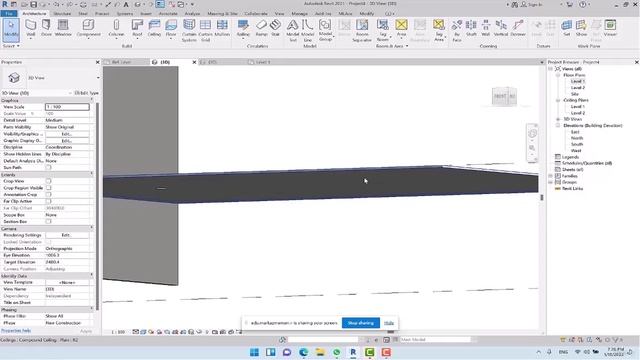Select the Room Separator tool

click(x=362, y=31)
